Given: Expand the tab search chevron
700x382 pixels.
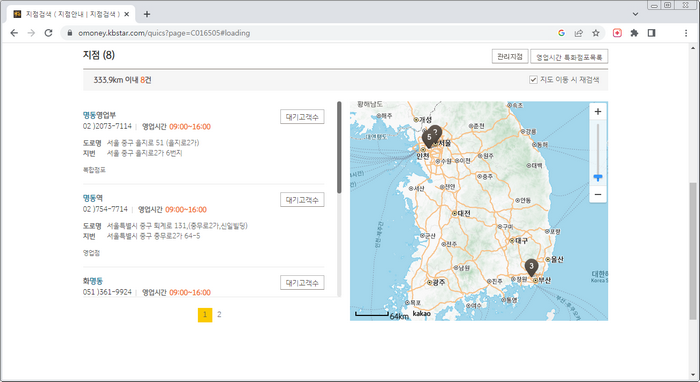Looking at the screenshot, I should click(x=635, y=14).
